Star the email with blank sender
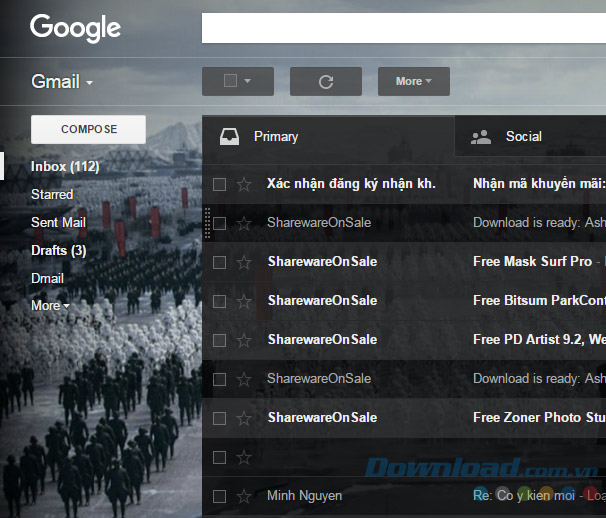 click(244, 457)
